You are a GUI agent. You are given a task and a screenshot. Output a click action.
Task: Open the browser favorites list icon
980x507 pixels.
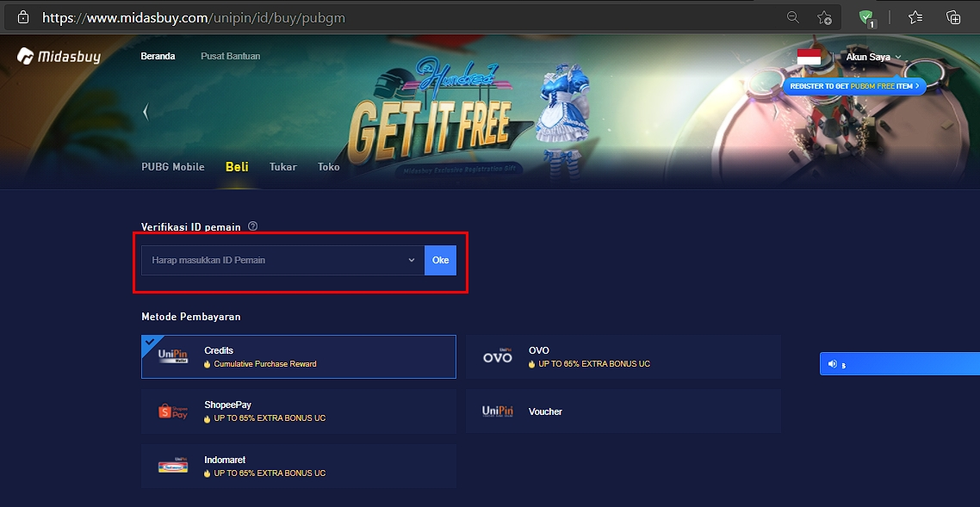pos(915,17)
